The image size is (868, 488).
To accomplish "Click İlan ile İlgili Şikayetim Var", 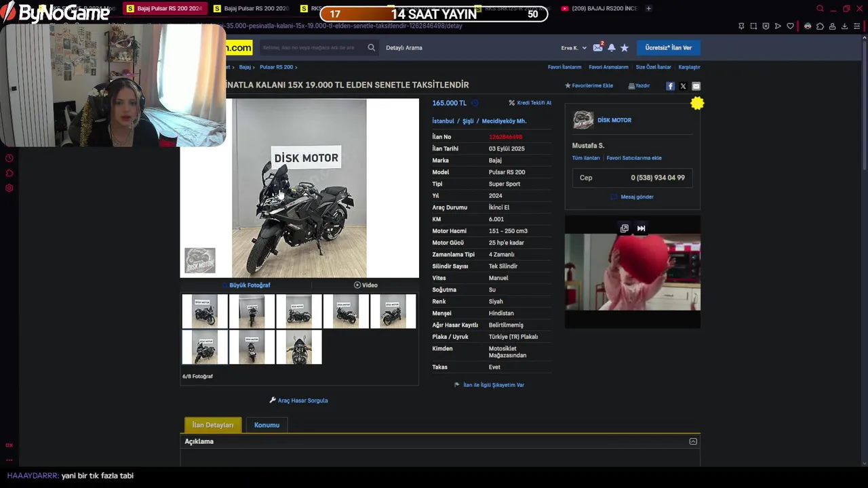I will 489,385.
